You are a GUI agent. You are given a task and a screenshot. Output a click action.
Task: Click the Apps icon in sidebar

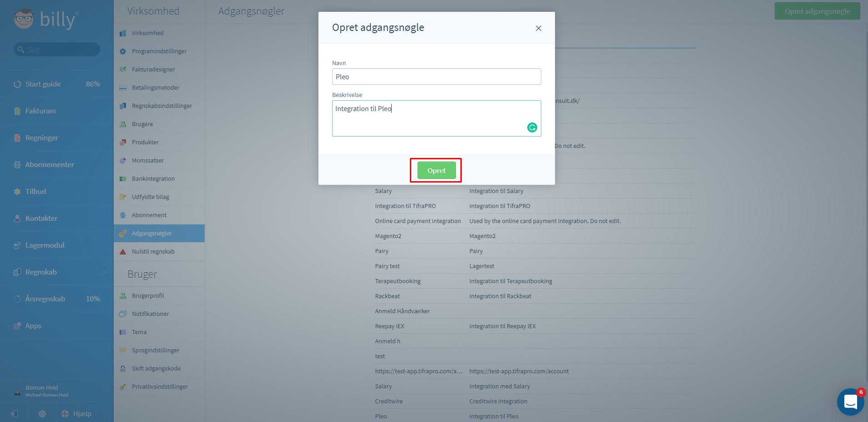(17, 326)
